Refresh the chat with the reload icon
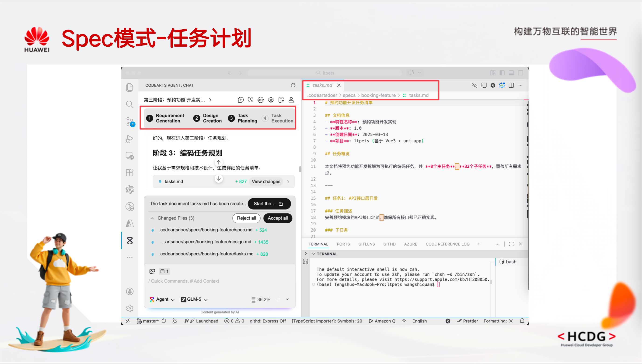The height and width of the screenshot is (364, 642). coord(293,85)
